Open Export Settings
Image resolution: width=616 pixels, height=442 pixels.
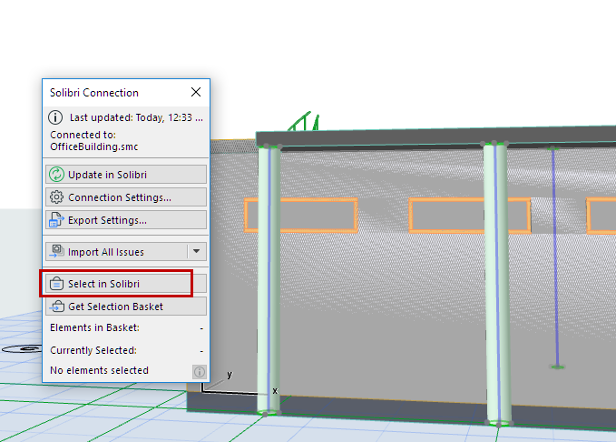click(126, 219)
